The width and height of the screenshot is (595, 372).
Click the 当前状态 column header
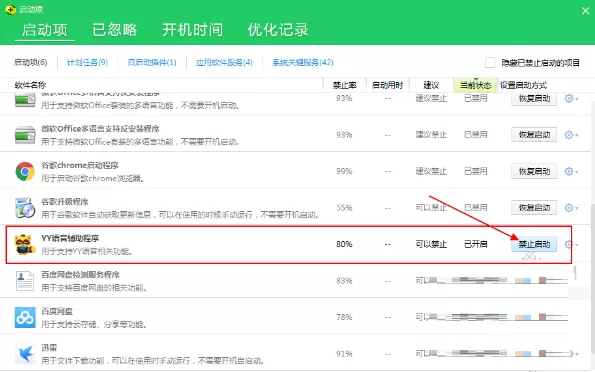point(475,85)
